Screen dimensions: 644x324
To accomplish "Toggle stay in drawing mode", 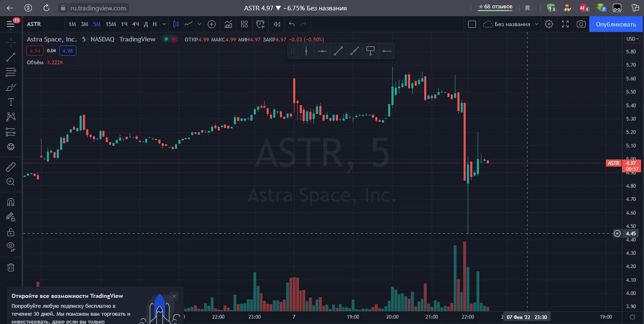I will pyautogui.click(x=11, y=217).
